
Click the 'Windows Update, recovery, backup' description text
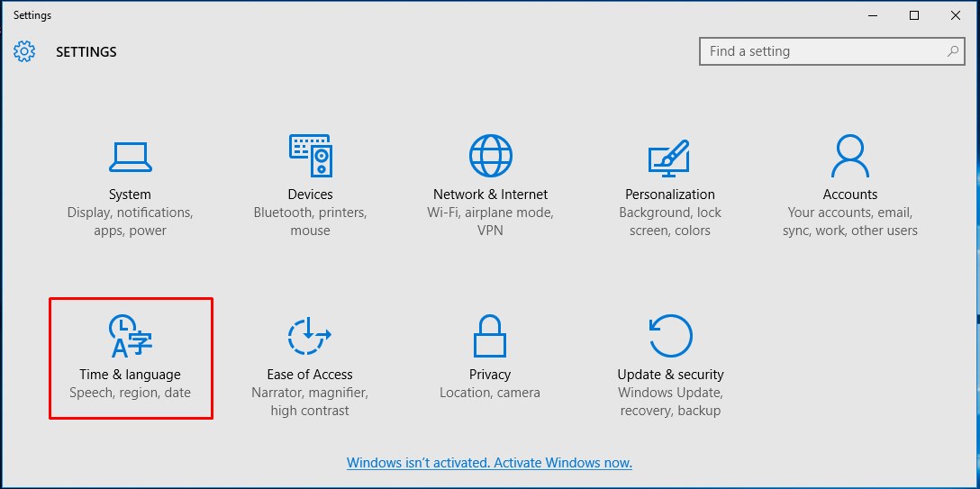(x=670, y=402)
